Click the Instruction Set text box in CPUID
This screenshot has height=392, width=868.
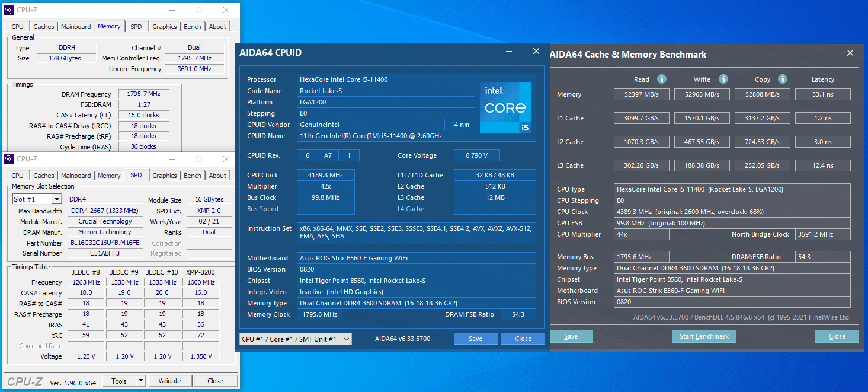point(417,233)
